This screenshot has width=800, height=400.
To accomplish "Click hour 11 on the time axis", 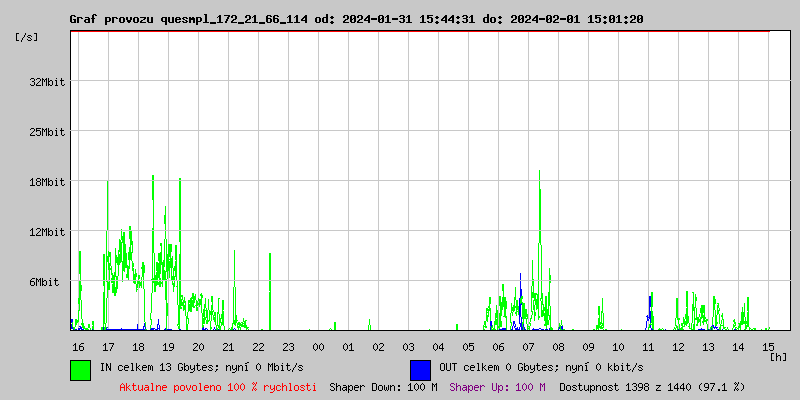I will click(648, 346).
